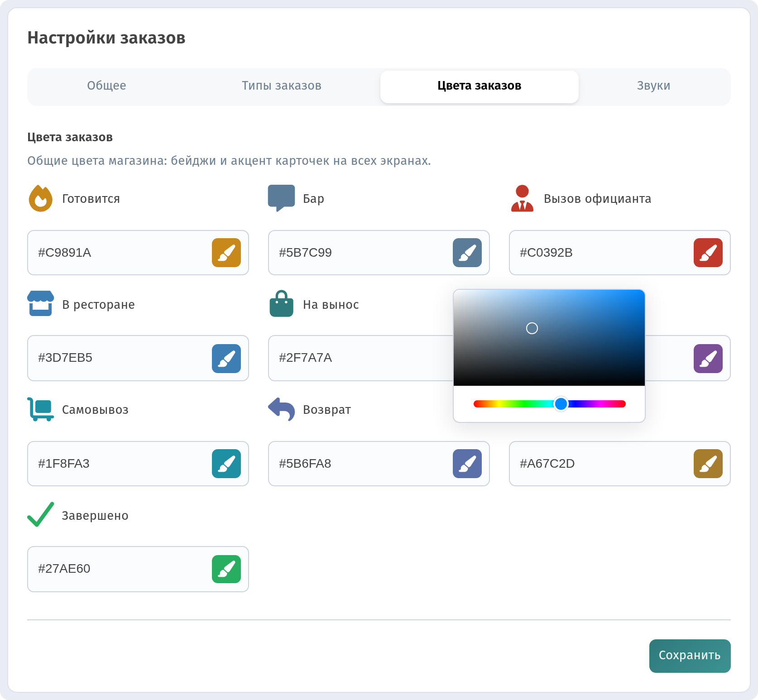
Task: Switch to the Типы заказов tab
Action: click(x=282, y=86)
